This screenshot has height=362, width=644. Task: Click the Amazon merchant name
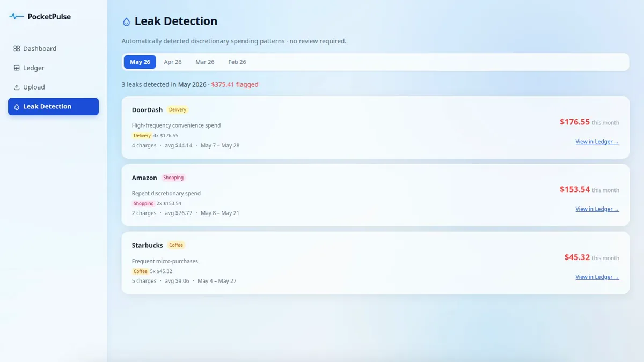click(144, 178)
